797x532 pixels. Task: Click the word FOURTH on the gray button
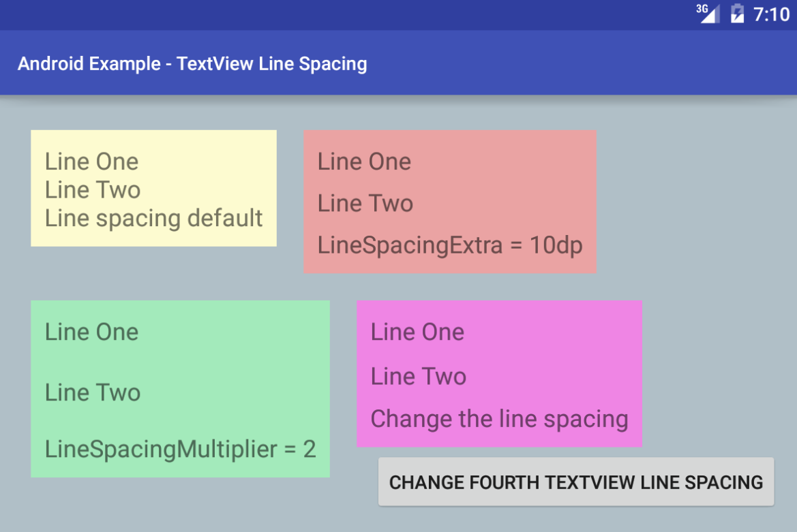(x=505, y=482)
